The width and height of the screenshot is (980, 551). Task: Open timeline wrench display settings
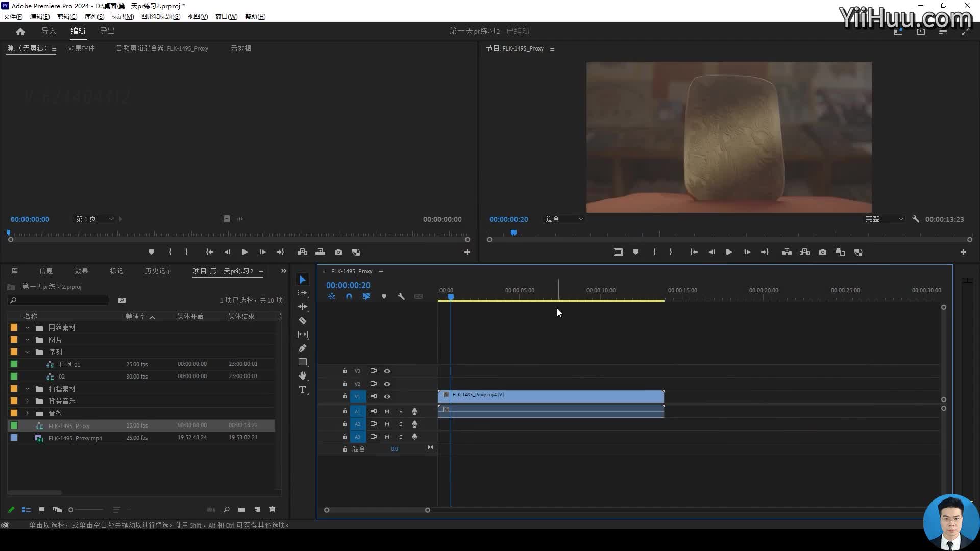tap(401, 296)
